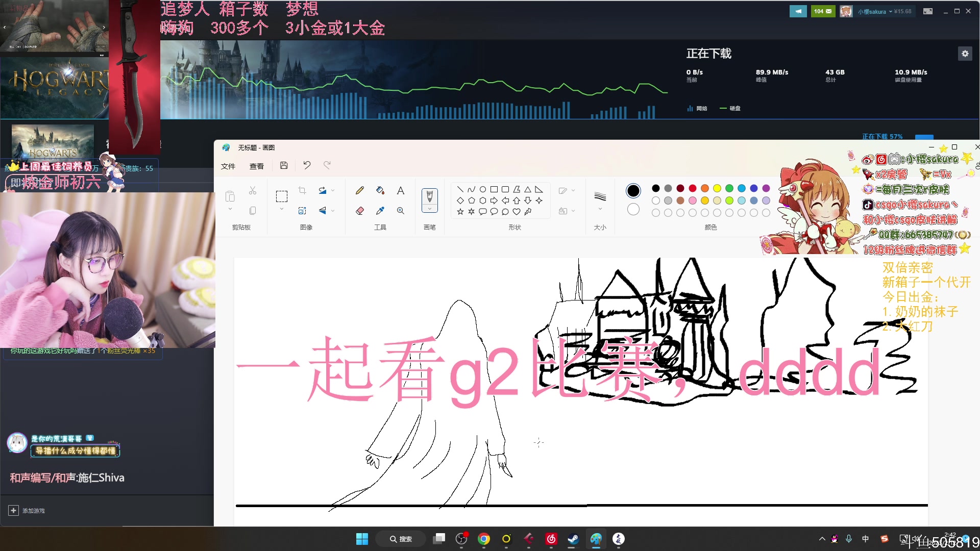Choose the Lightning bolt shape

coord(528,212)
